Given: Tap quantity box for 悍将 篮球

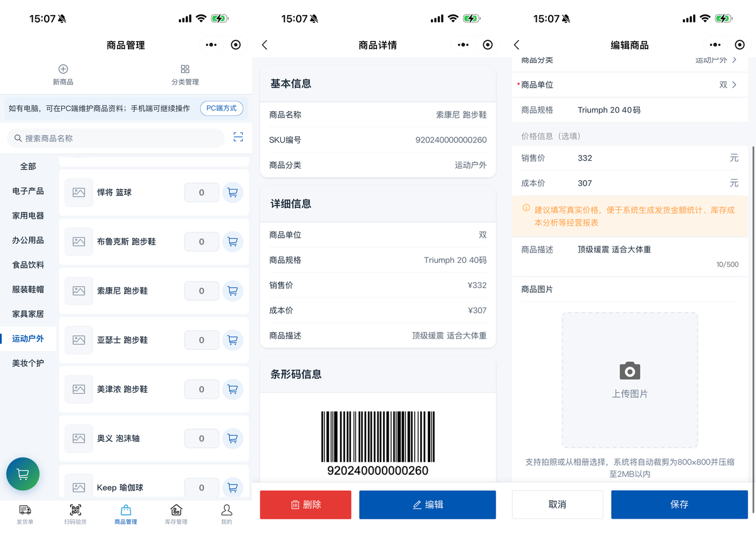Looking at the screenshot, I should click(202, 193).
